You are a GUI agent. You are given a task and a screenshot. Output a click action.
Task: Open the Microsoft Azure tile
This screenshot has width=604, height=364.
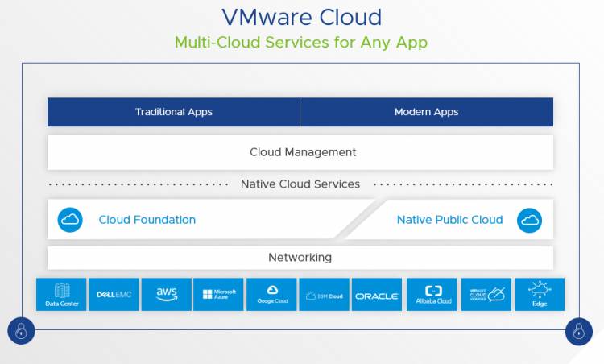pos(219,295)
